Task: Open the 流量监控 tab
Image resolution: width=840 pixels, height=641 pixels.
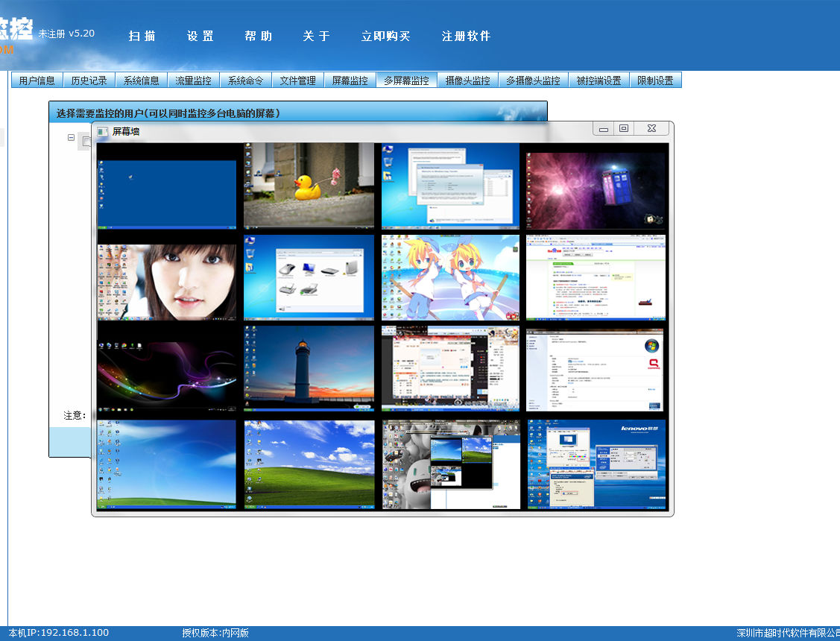Action: 193,80
